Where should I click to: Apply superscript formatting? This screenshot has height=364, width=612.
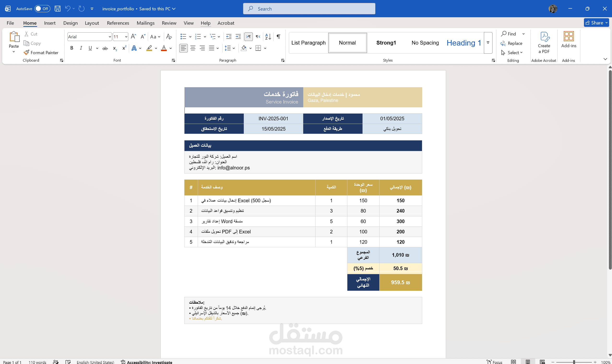(124, 48)
